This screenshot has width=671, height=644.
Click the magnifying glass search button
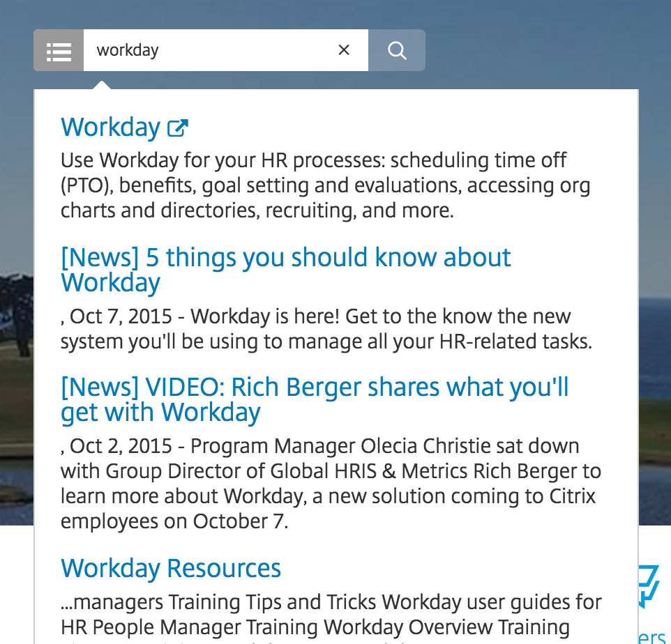coord(397,50)
